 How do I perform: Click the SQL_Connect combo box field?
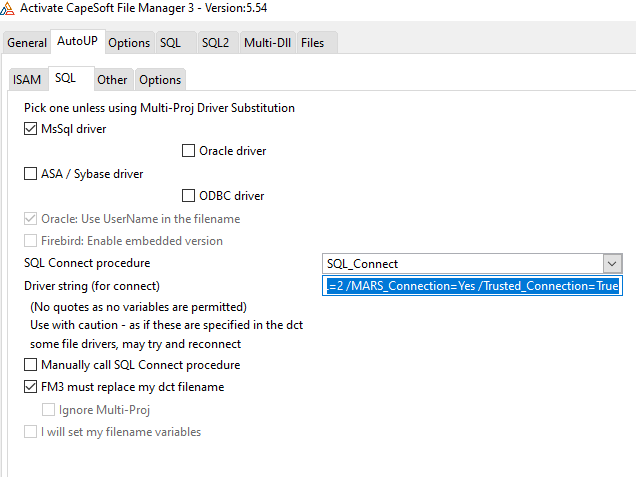460,264
